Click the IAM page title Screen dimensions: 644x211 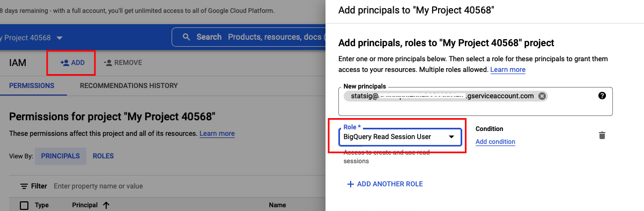(x=18, y=63)
